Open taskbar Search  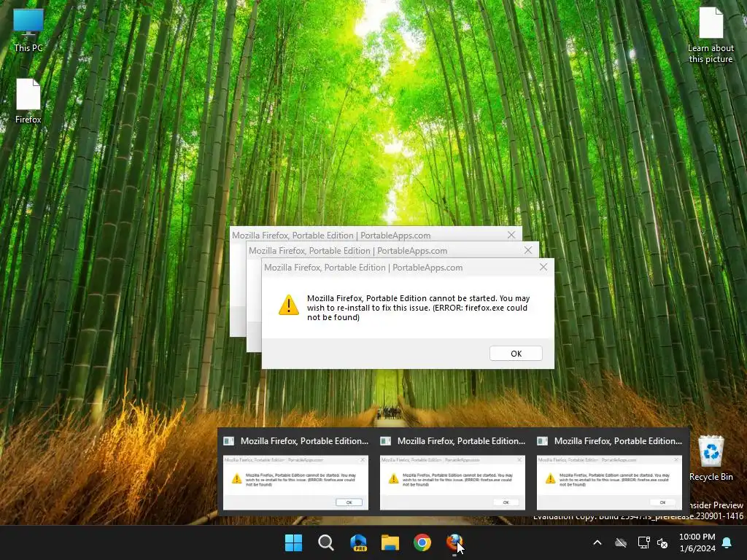326,542
